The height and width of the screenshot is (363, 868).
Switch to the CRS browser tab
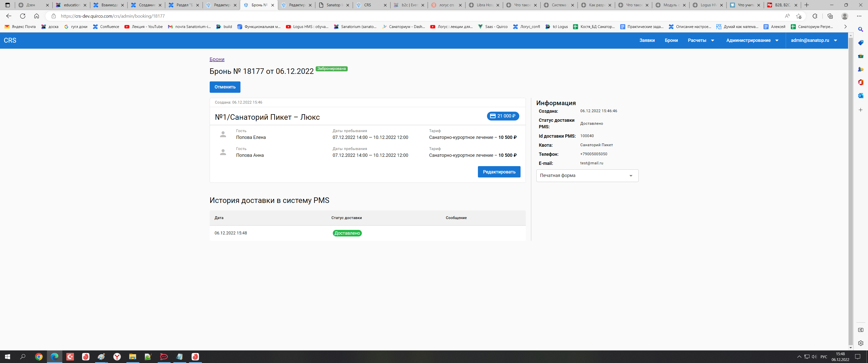click(367, 5)
